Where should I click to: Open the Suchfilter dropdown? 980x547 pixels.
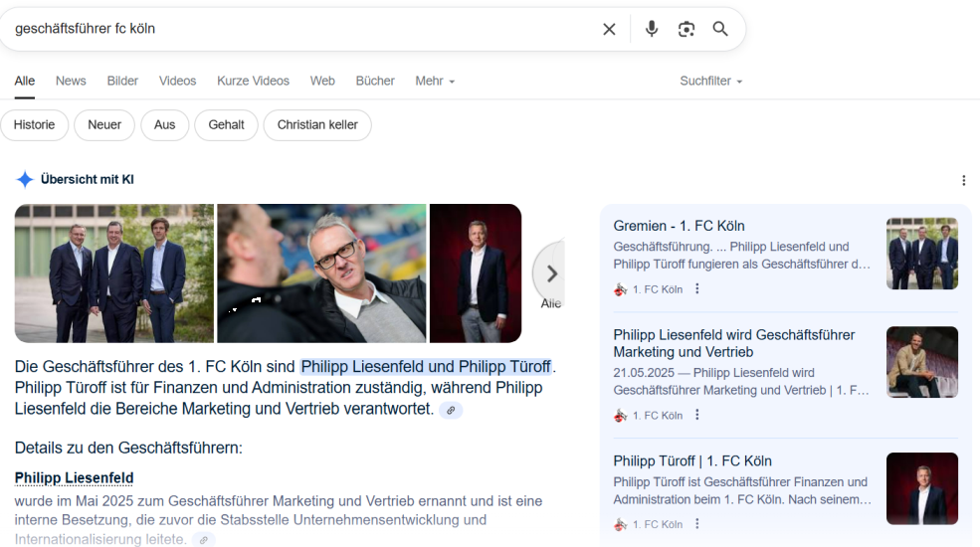710,82
